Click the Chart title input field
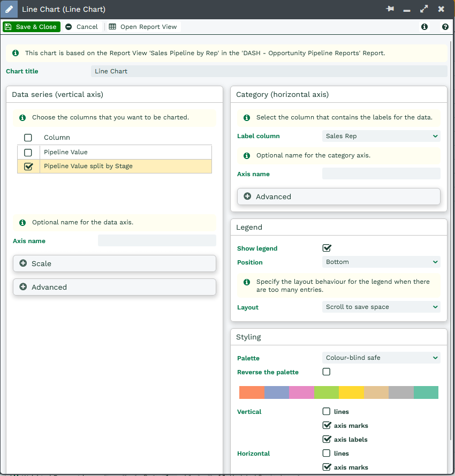455x476 pixels. point(269,71)
